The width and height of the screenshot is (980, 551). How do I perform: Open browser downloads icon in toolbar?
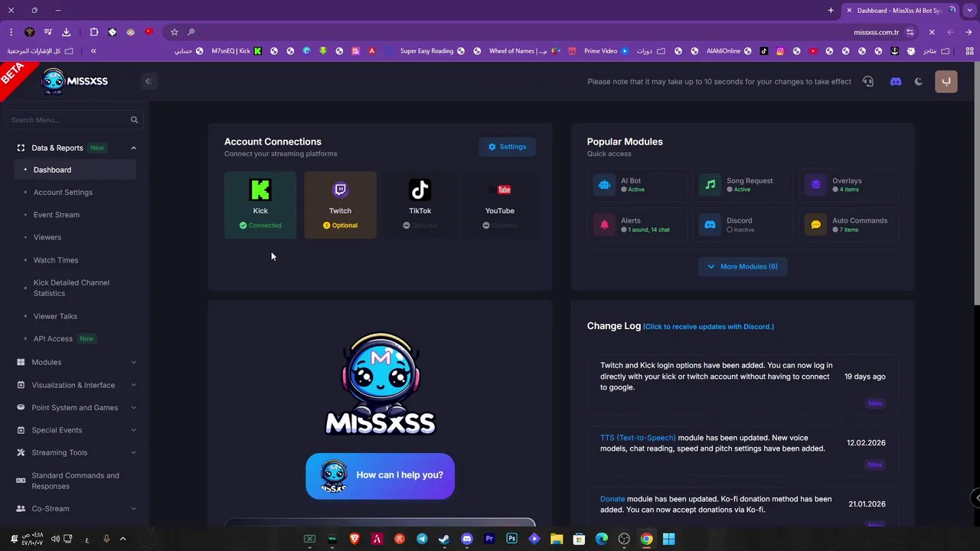66,32
